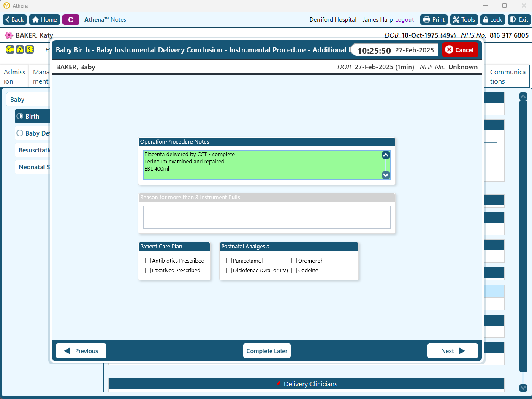Click the Derriford Hospital label
532x399 pixels.
(x=333, y=19)
